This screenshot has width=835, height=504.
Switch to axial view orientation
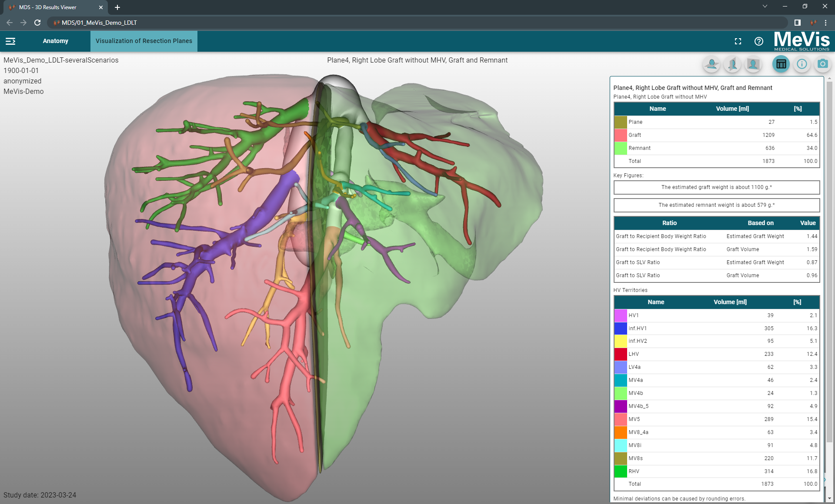click(x=712, y=64)
